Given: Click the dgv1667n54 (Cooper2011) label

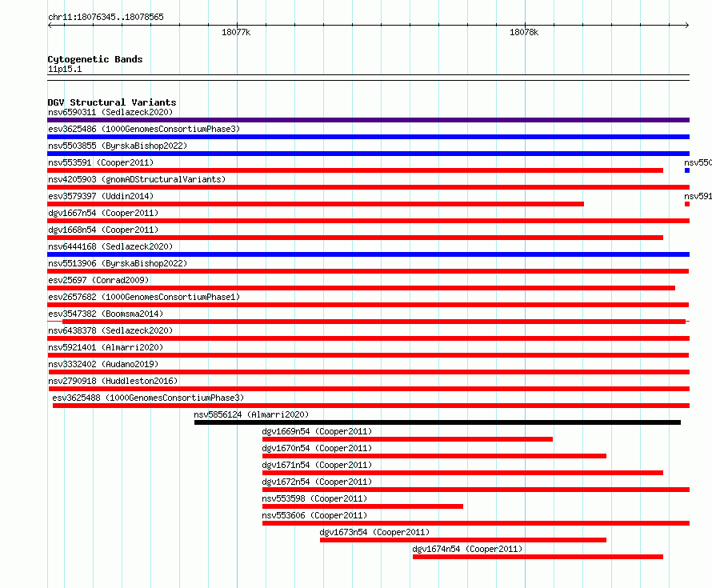Looking at the screenshot, I should [x=103, y=213].
